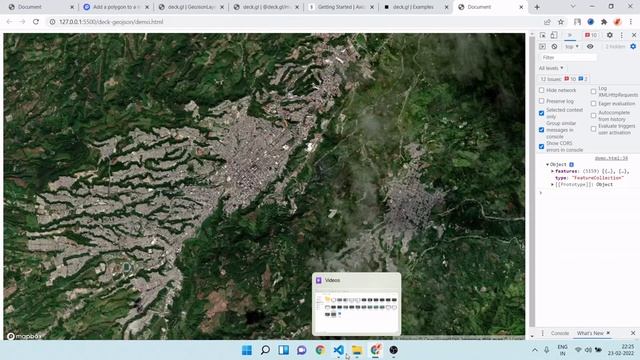Toggle the device toolbar icon in DevTools
The image size is (640, 360).
click(554, 35)
